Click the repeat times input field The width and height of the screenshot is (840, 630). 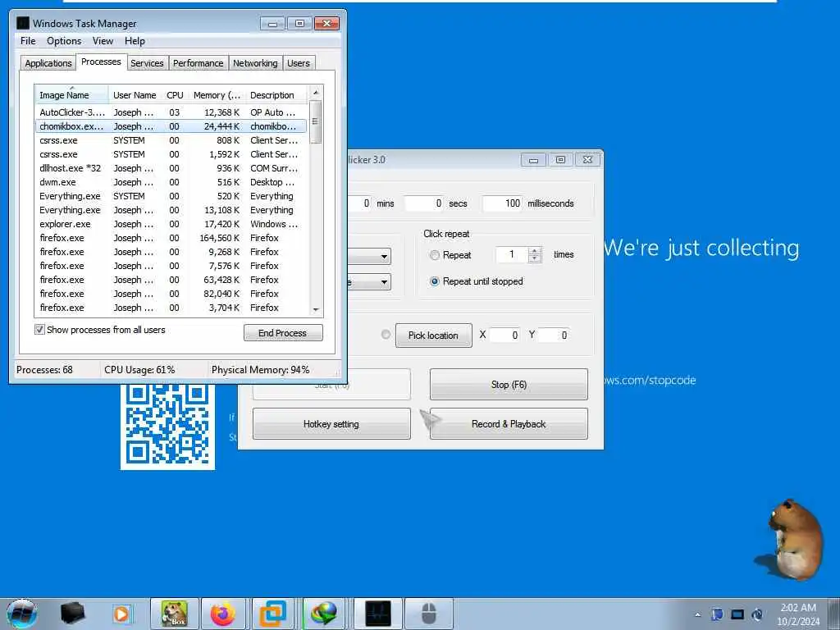pyautogui.click(x=512, y=254)
